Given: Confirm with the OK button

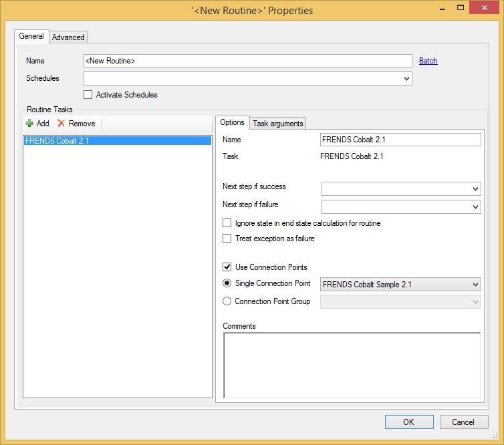Looking at the screenshot, I should click(x=409, y=422).
